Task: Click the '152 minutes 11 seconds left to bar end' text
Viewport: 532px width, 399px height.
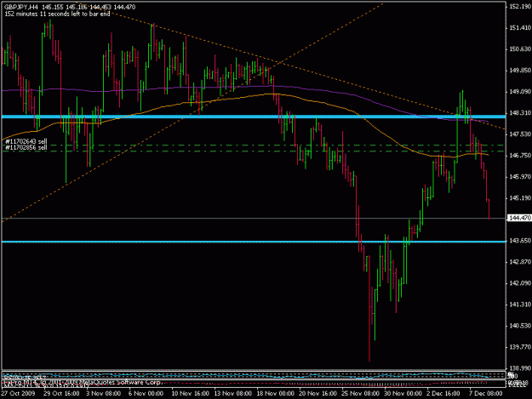Action: point(57,14)
